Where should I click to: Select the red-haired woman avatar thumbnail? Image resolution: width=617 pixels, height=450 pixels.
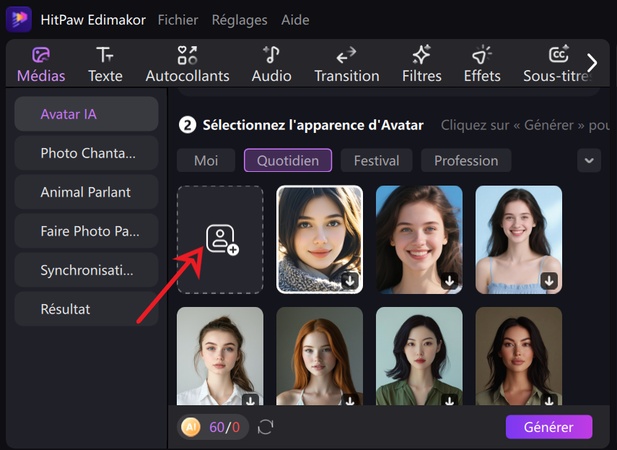pos(319,355)
